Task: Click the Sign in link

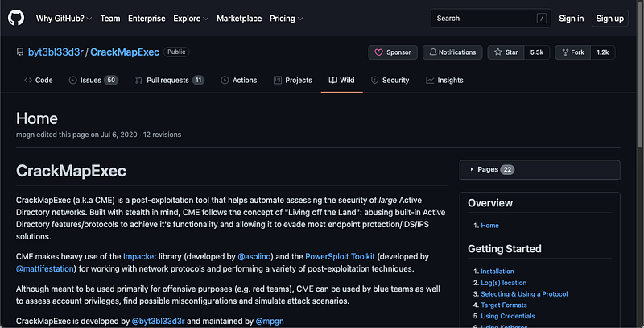Action: [571, 18]
